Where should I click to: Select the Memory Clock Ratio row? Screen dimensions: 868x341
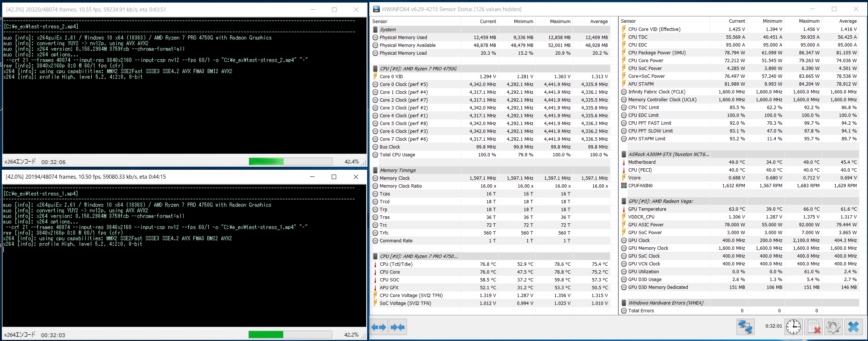(491, 186)
